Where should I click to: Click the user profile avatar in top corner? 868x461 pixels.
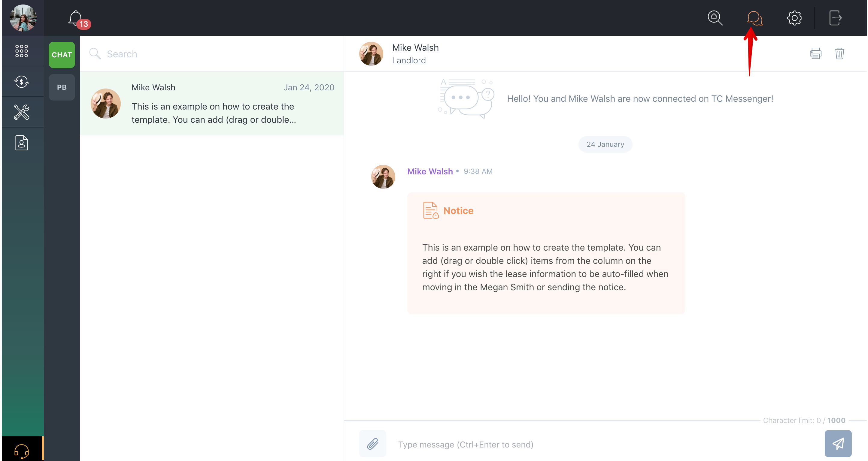(x=23, y=18)
